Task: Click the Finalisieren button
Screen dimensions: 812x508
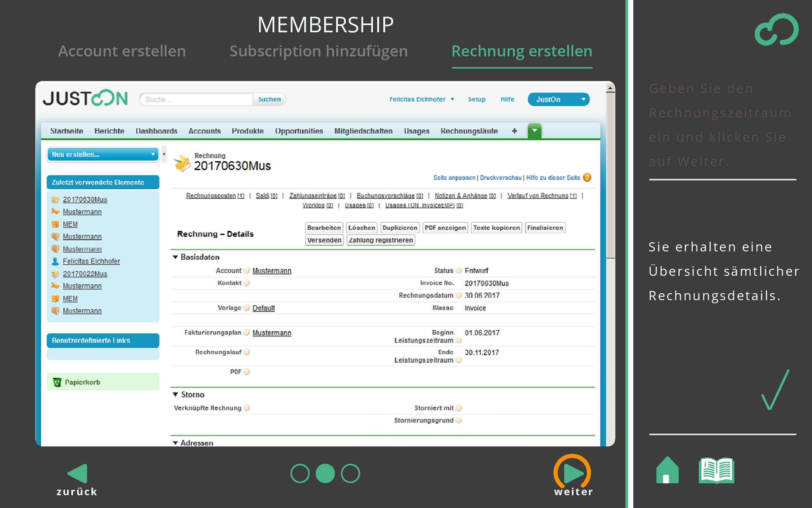Action: (x=545, y=228)
